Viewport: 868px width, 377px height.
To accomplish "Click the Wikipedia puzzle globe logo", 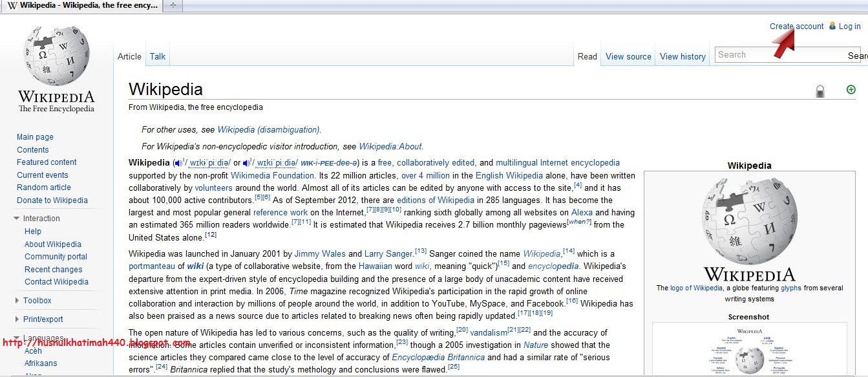I will click(x=55, y=55).
